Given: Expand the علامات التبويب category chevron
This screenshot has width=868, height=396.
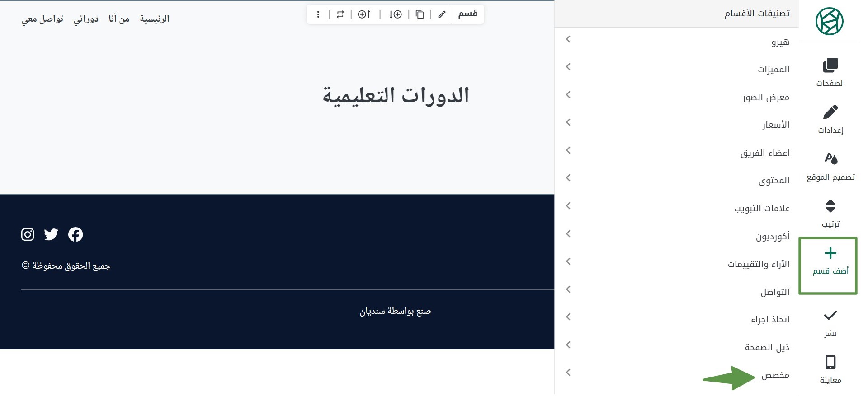Looking at the screenshot, I should click(568, 206).
